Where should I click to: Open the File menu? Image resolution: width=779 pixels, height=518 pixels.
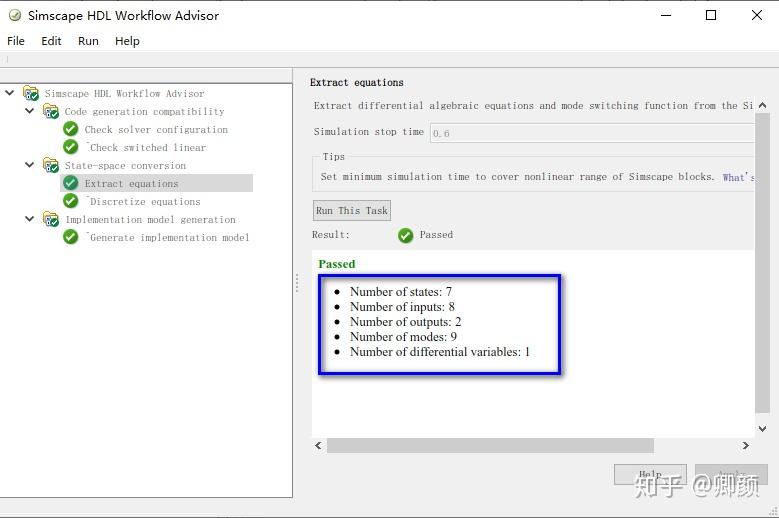(x=15, y=41)
